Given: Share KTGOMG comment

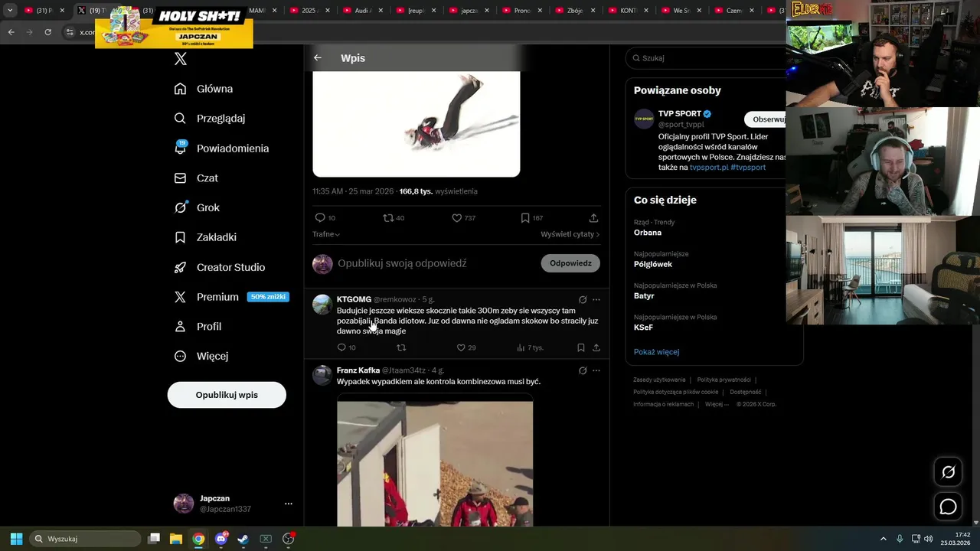Looking at the screenshot, I should pyautogui.click(x=596, y=347).
